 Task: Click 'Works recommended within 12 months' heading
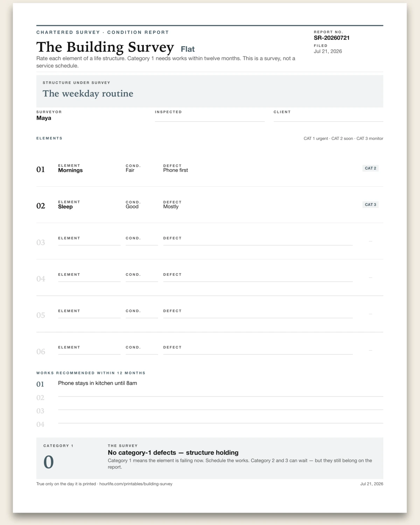coord(91,373)
